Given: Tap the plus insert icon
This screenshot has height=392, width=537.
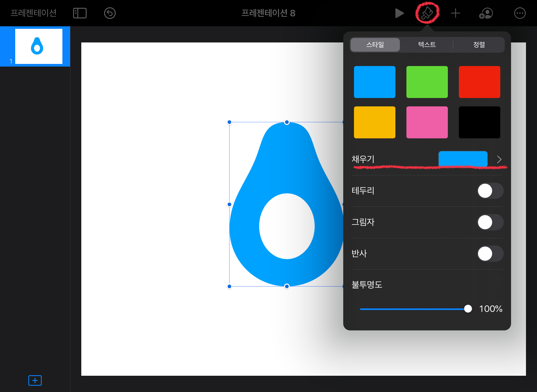Looking at the screenshot, I should pos(455,13).
